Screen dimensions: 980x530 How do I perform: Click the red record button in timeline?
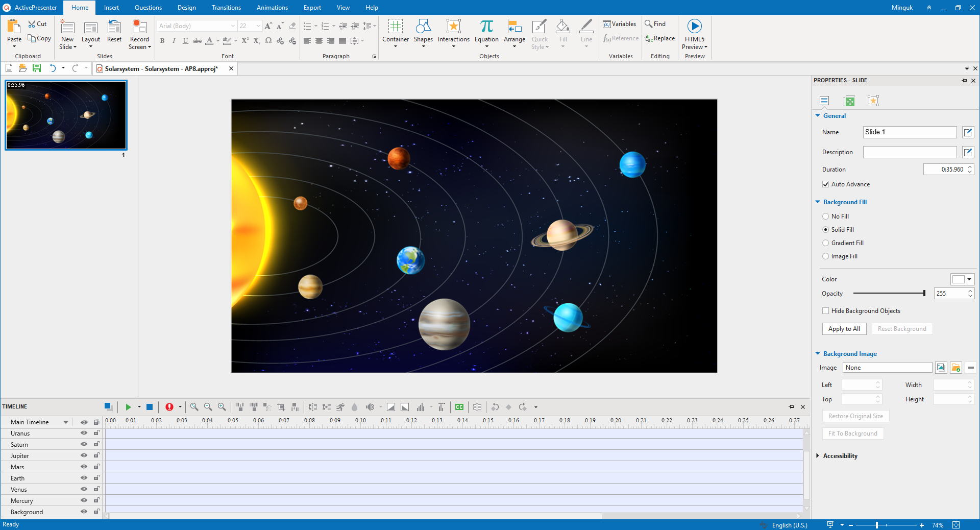click(x=169, y=407)
